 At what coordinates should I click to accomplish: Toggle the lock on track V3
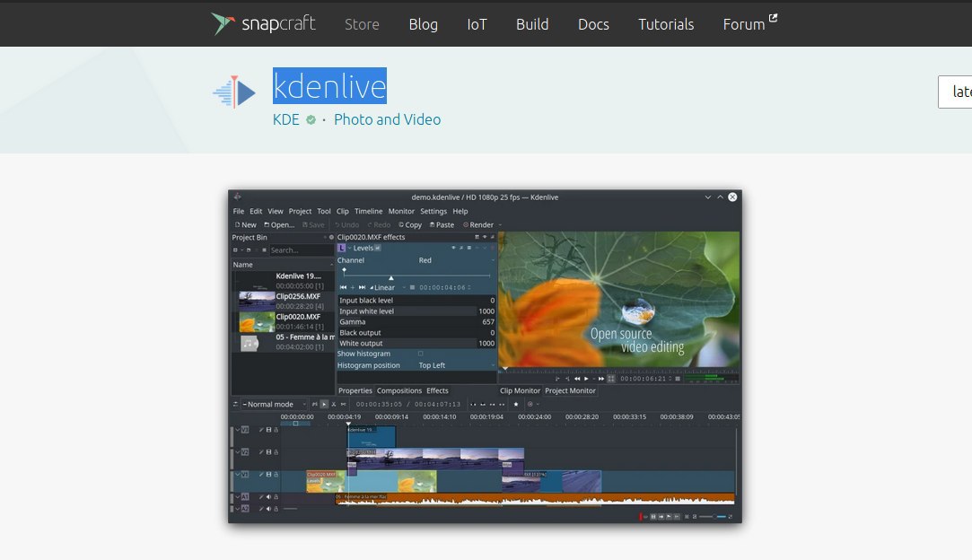276,430
